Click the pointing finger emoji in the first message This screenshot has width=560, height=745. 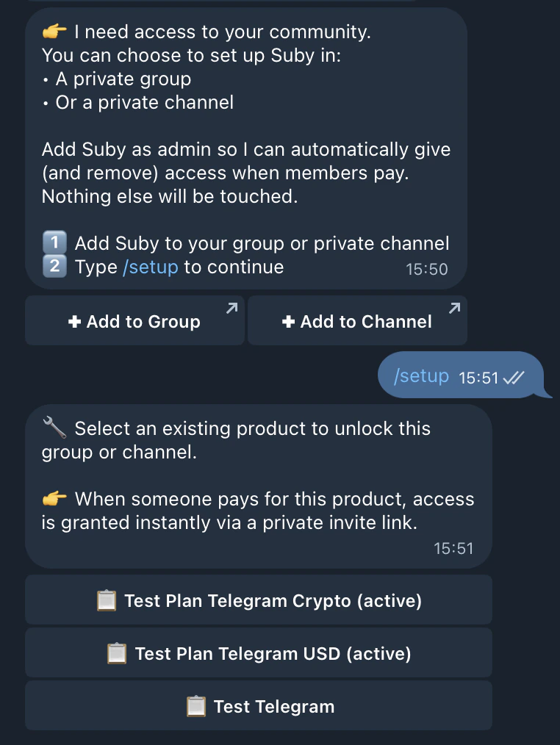point(54,31)
